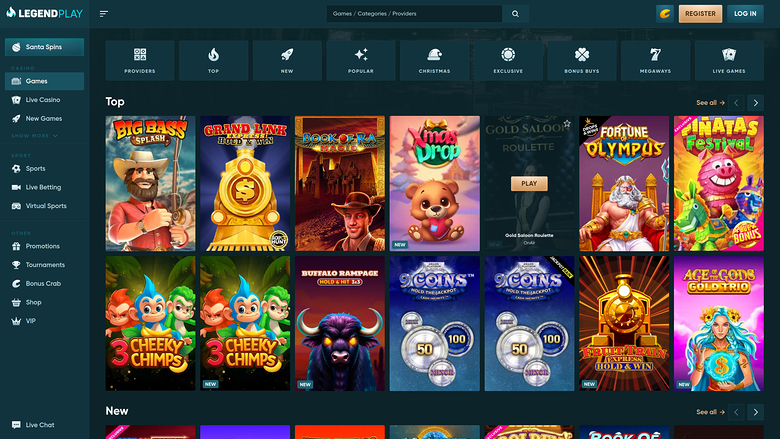Open Fruit Train Express Hold & Win thumbnail

point(624,324)
